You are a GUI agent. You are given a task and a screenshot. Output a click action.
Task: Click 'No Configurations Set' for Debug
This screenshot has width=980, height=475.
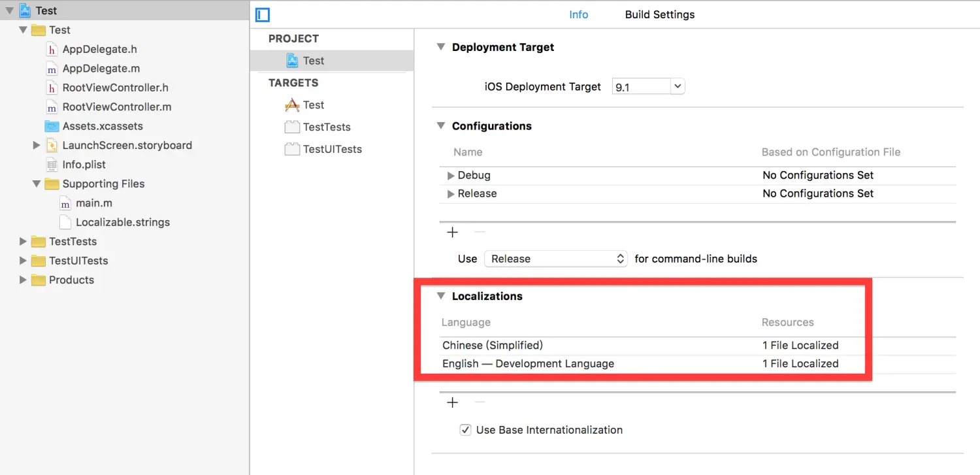[818, 175]
